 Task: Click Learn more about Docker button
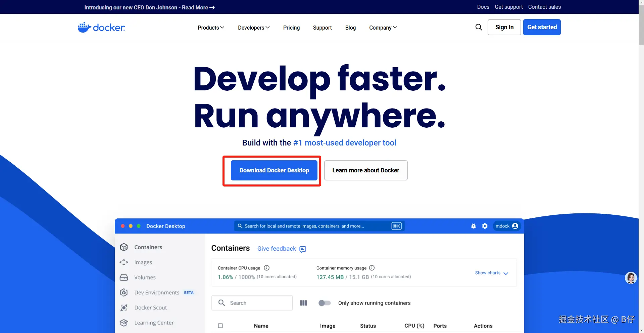point(366,170)
